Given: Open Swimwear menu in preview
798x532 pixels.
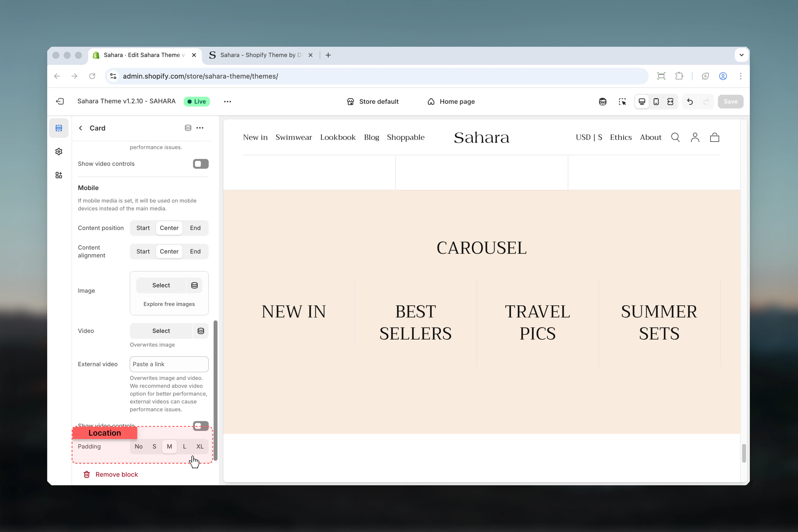Looking at the screenshot, I should (x=294, y=138).
